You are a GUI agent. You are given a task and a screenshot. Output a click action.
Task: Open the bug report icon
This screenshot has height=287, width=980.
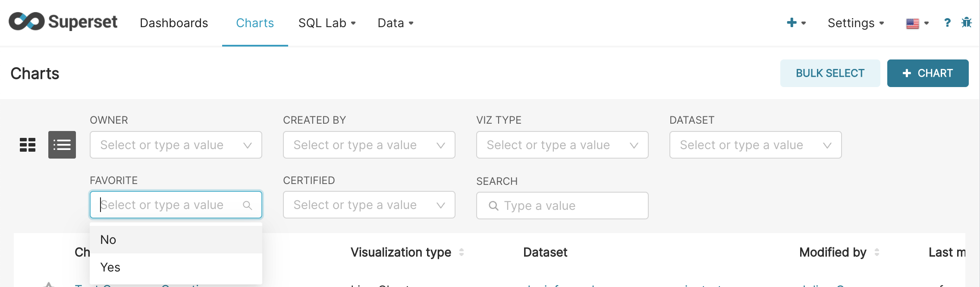click(x=967, y=22)
